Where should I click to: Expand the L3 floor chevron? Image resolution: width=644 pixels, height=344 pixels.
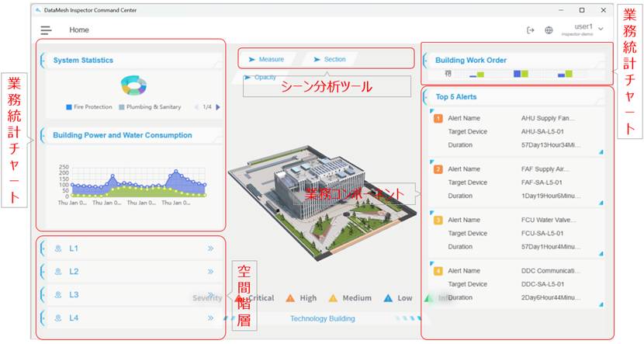(x=210, y=295)
